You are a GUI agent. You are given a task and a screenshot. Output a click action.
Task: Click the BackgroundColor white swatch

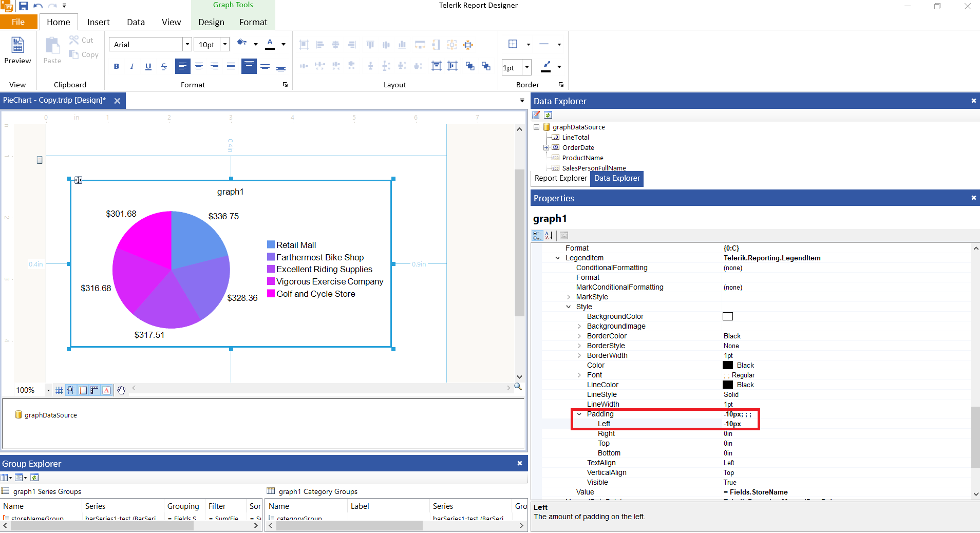pyautogui.click(x=728, y=316)
